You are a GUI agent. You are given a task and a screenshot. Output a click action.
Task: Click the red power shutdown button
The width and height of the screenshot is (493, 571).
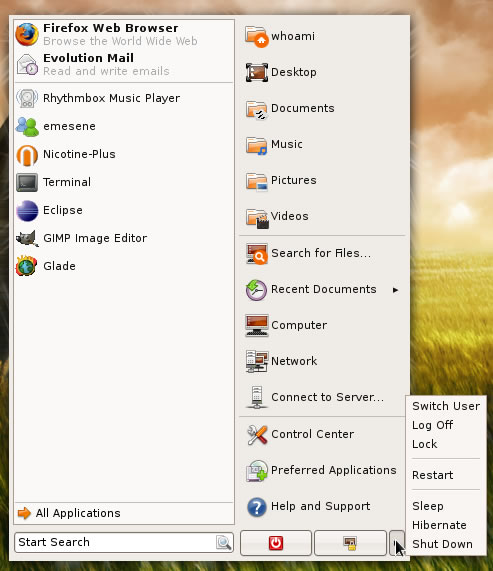click(276, 543)
